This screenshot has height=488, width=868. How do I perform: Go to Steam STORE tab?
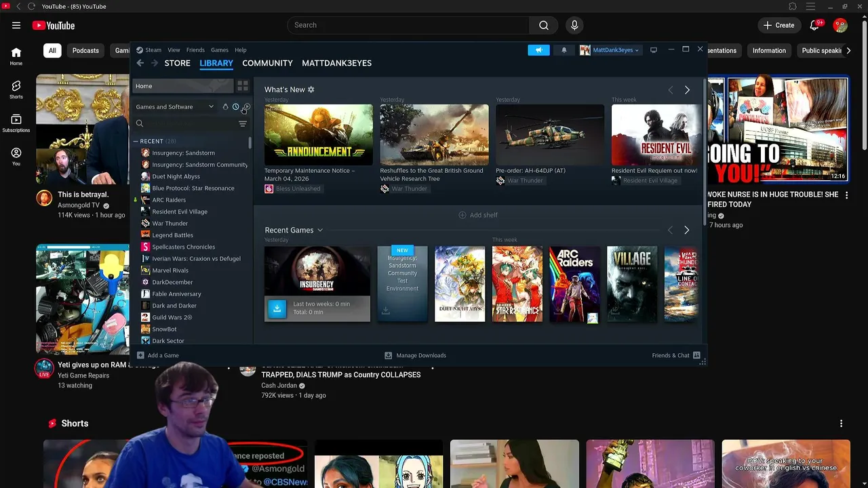click(178, 63)
